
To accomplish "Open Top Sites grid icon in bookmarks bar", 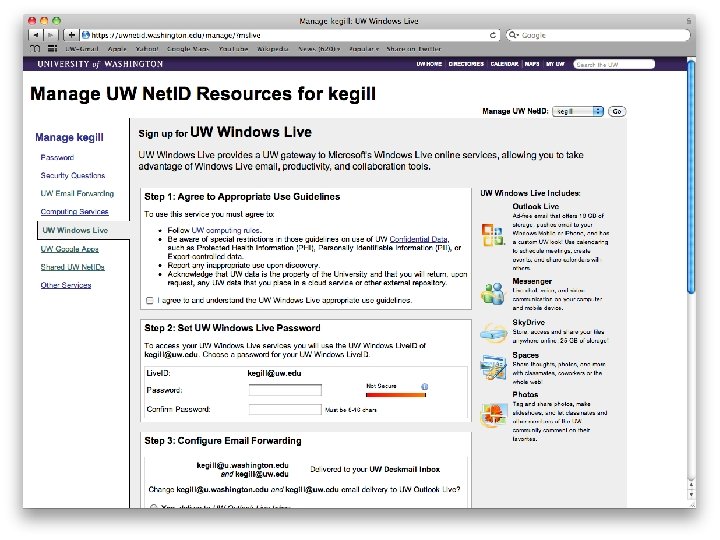I will click(x=52, y=49).
